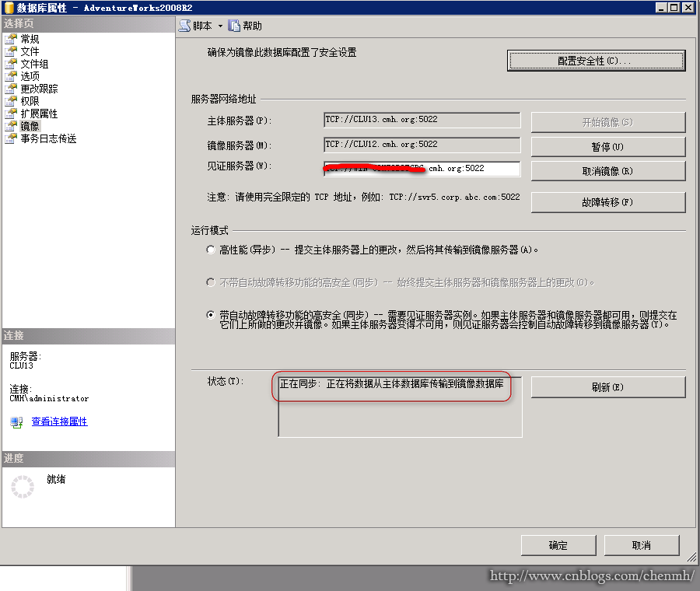
Task: Click the 脚本 script icon in toolbar
Action: 184,26
